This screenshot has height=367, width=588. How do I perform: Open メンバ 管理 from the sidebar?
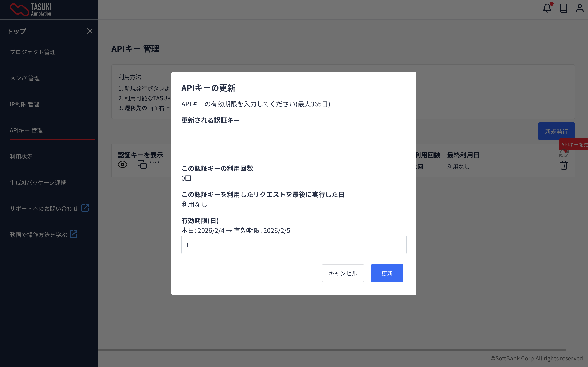pos(25,78)
